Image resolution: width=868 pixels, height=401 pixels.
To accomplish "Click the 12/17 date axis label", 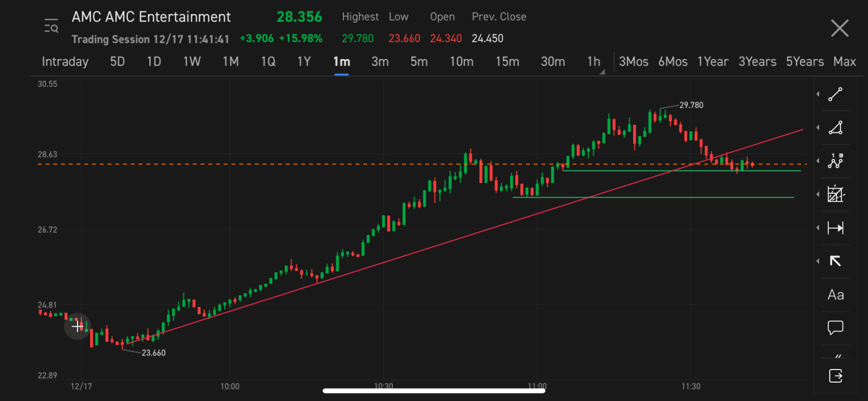I will (81, 386).
